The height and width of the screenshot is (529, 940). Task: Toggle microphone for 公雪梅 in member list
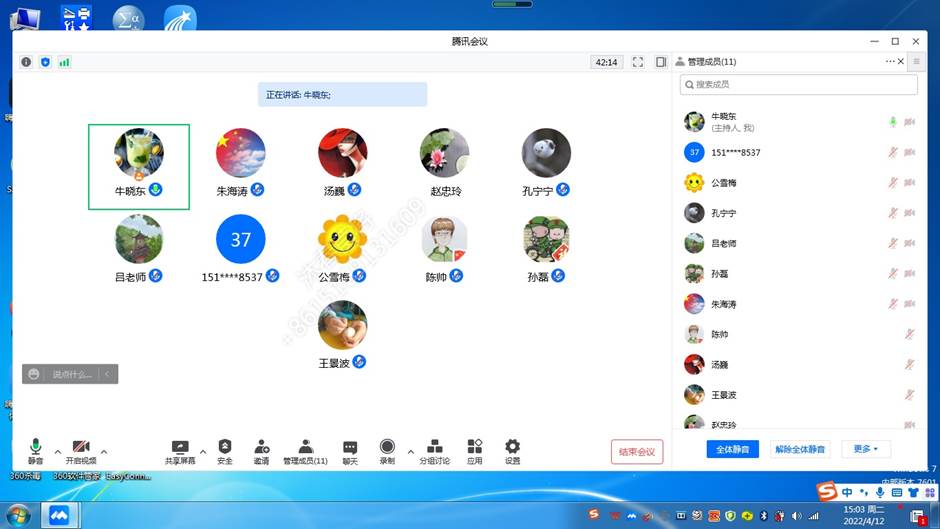point(892,183)
